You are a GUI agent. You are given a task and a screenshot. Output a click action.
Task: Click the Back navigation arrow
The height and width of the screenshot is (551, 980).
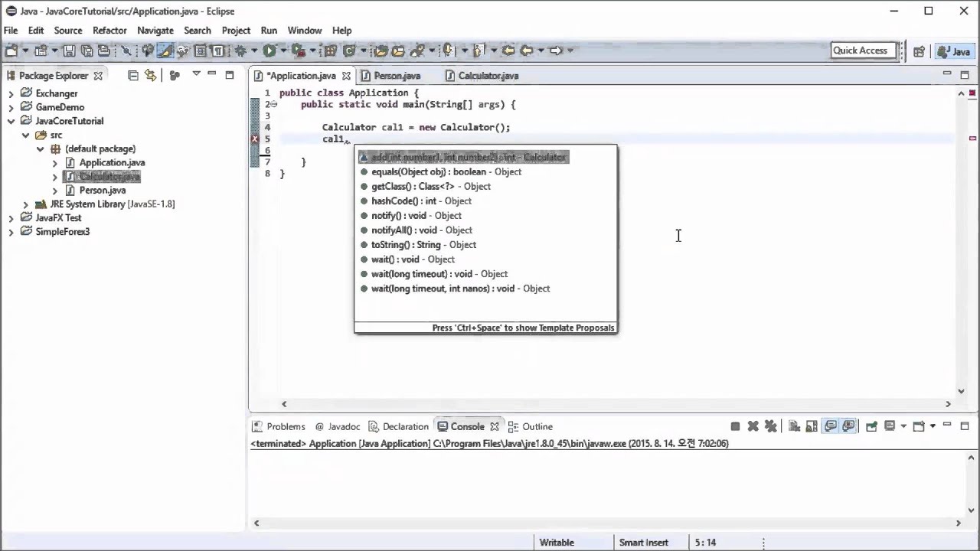(527, 51)
